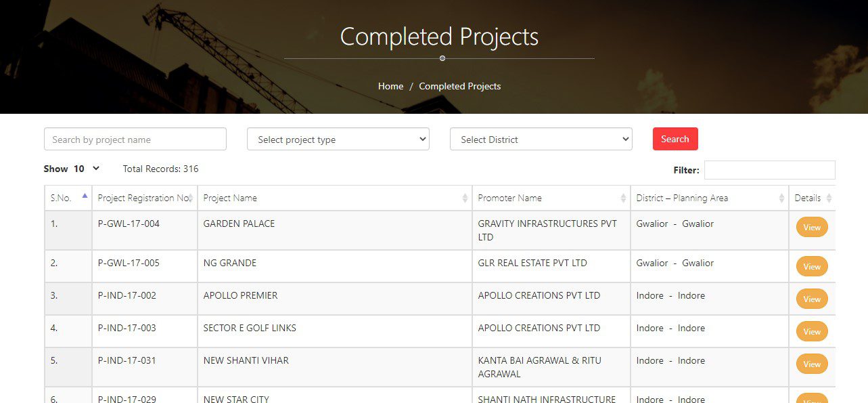Focus the Search by project name field
The height and width of the screenshot is (403, 868).
135,139
